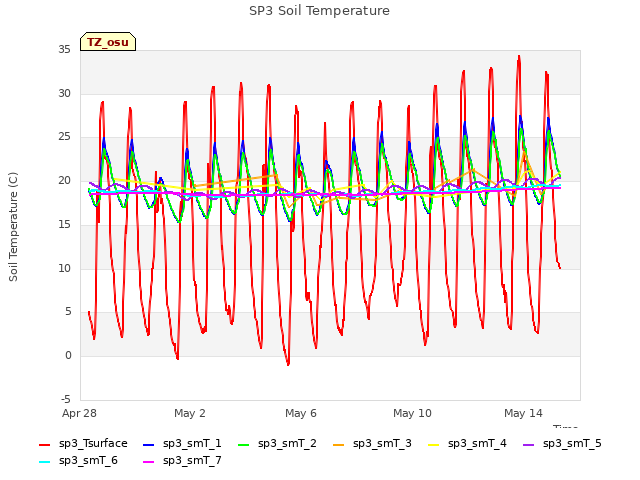Click the 20 y-axis tick label
Image resolution: width=640 pixels, height=480 pixels.
point(64,180)
